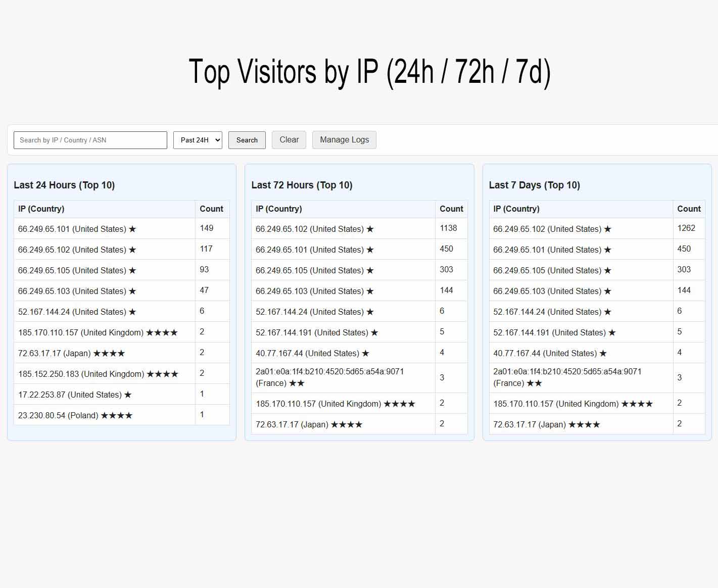Select 66.249.65.105 row in Last 7 Days table

[x=597, y=270]
